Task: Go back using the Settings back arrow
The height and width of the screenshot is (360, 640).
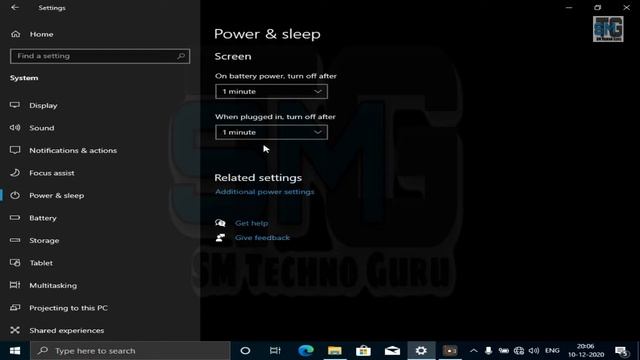Action: (x=15, y=7)
